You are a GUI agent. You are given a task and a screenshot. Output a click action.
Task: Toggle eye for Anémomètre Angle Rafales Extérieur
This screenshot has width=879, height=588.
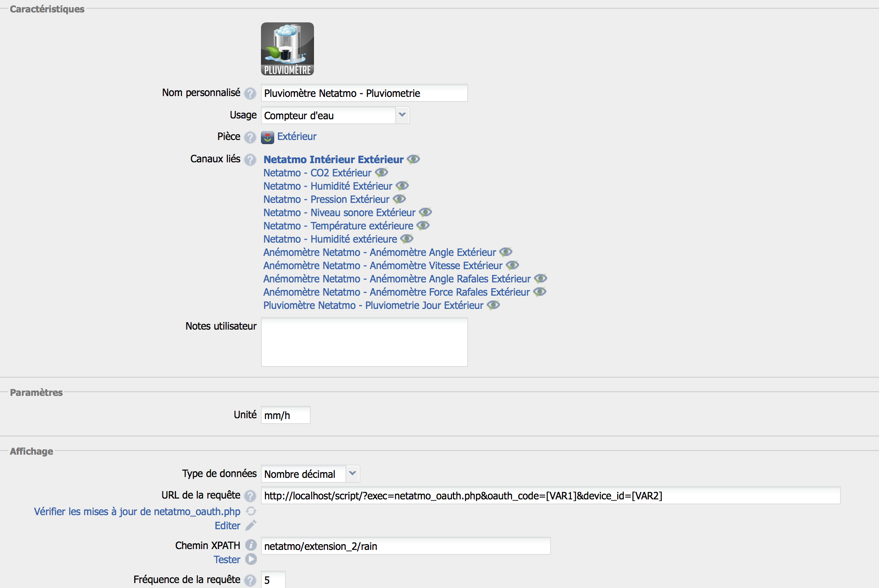coord(541,278)
